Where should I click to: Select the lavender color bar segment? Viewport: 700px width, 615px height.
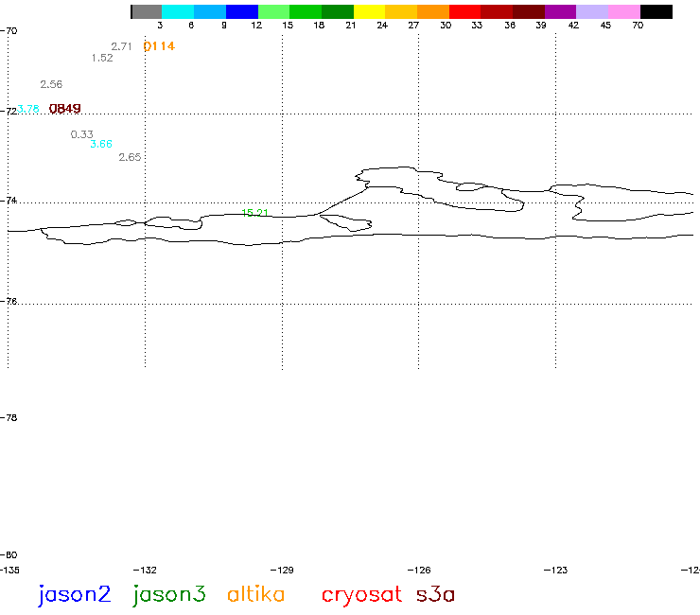(x=592, y=11)
